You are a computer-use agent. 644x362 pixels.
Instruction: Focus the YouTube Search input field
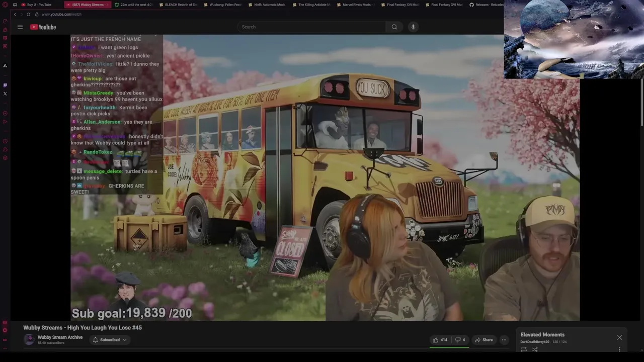[x=311, y=27]
